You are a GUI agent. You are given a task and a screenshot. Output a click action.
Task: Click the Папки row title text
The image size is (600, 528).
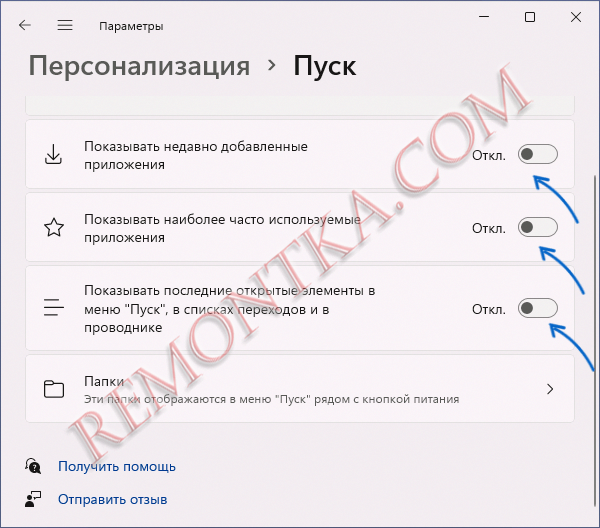click(x=104, y=381)
